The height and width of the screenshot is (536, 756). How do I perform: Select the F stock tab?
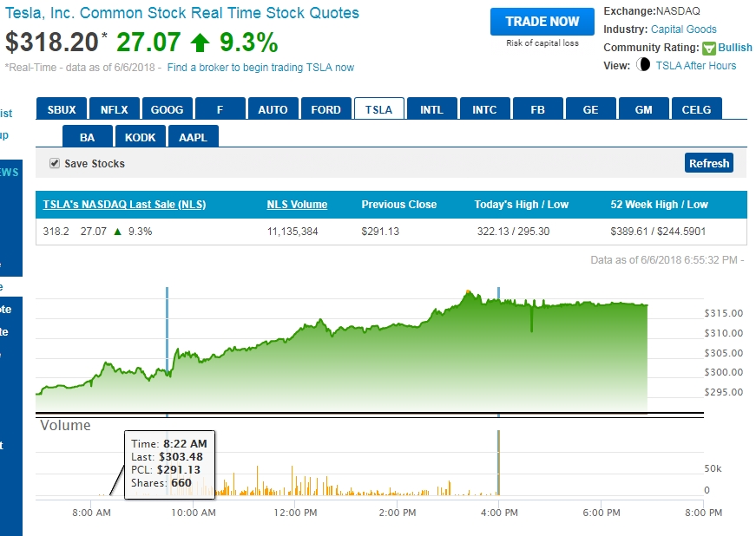coord(220,108)
